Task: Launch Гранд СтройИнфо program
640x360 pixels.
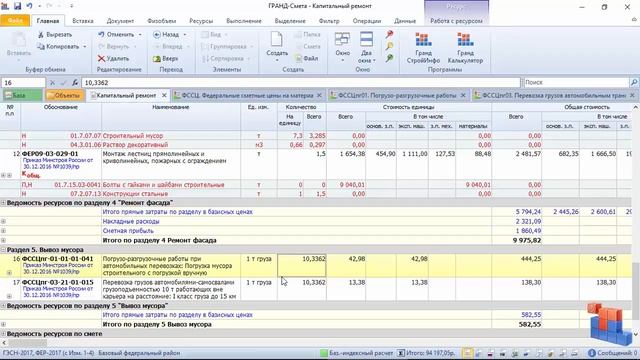Action: click(423, 48)
